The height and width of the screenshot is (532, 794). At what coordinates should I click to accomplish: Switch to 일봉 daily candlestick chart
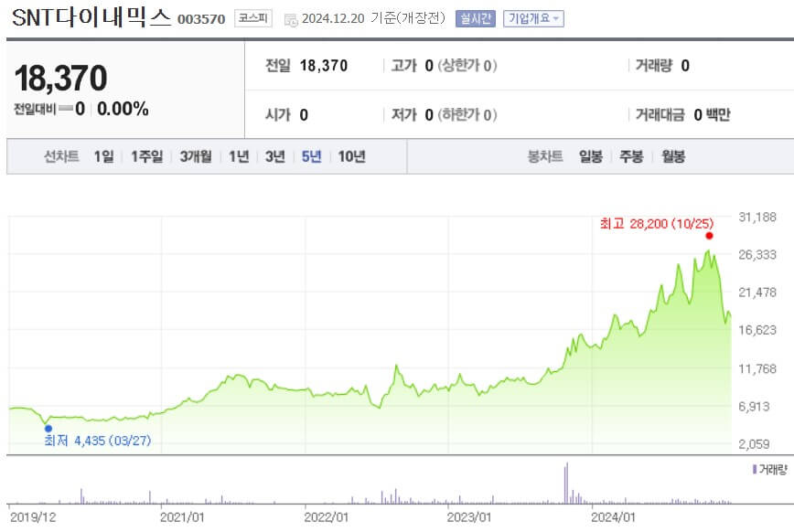coord(591,156)
